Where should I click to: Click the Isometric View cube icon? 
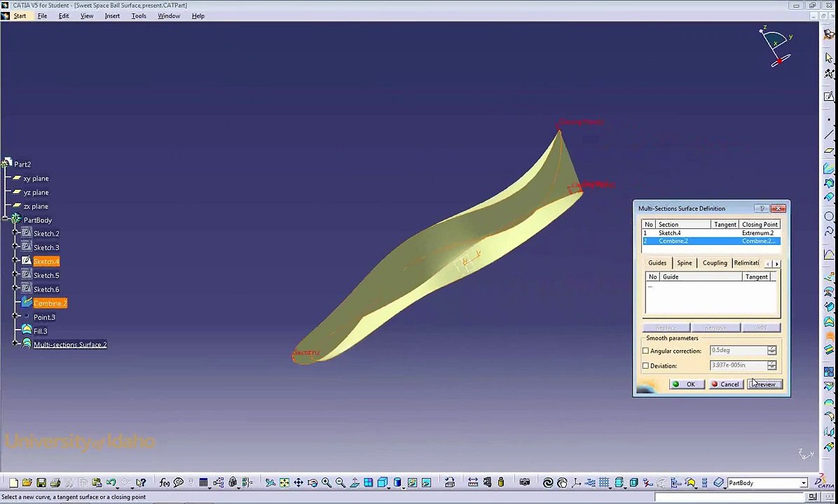coord(382,482)
